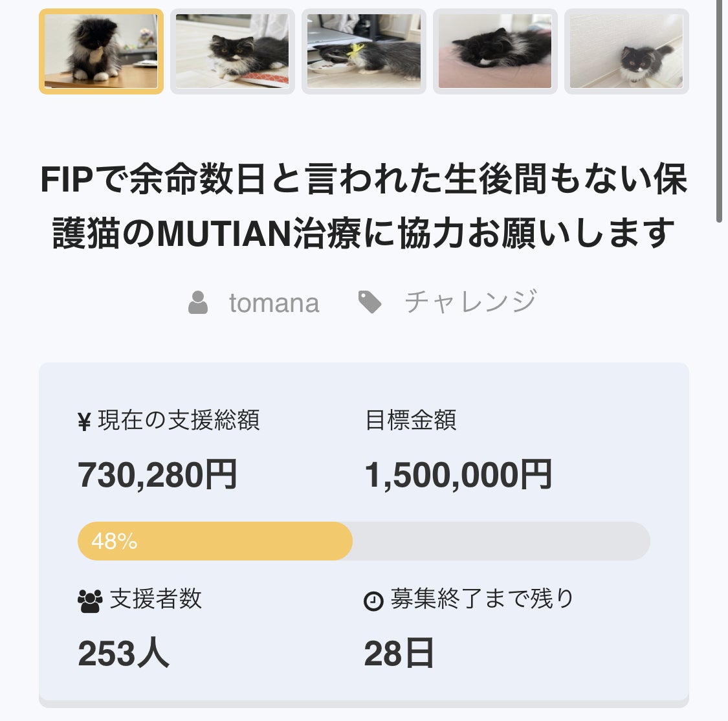Click the 目標金額 label
728x721 pixels.
coord(411,420)
